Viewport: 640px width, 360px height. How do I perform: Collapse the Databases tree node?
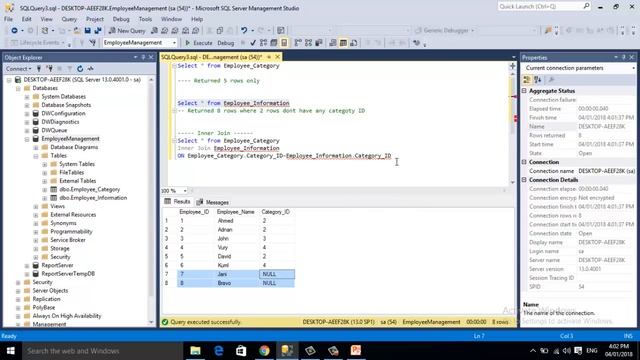click(x=18, y=88)
